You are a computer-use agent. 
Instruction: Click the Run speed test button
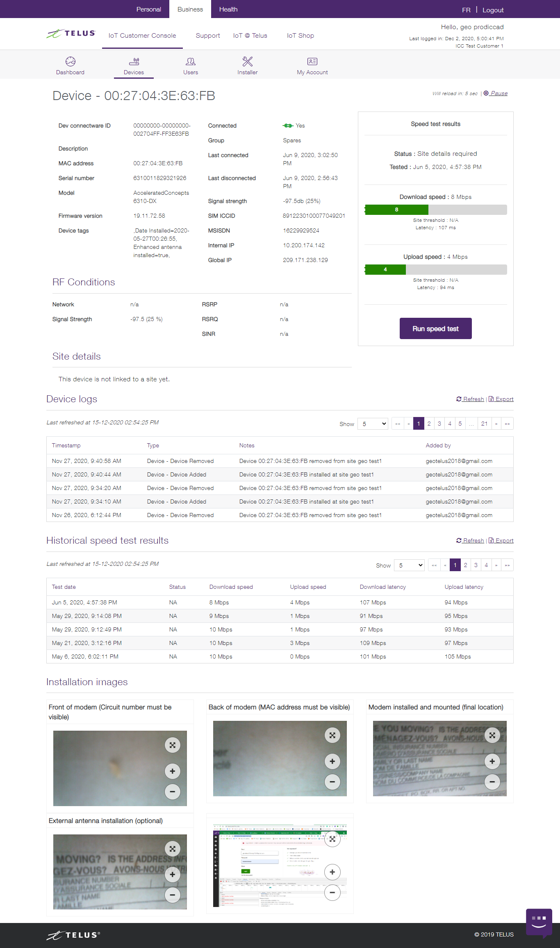click(x=435, y=328)
